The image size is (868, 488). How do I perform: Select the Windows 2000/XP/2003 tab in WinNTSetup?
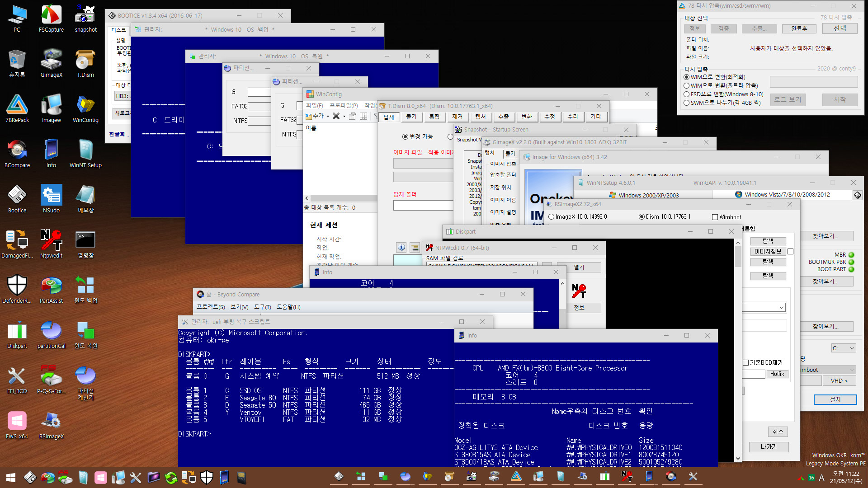tap(644, 195)
